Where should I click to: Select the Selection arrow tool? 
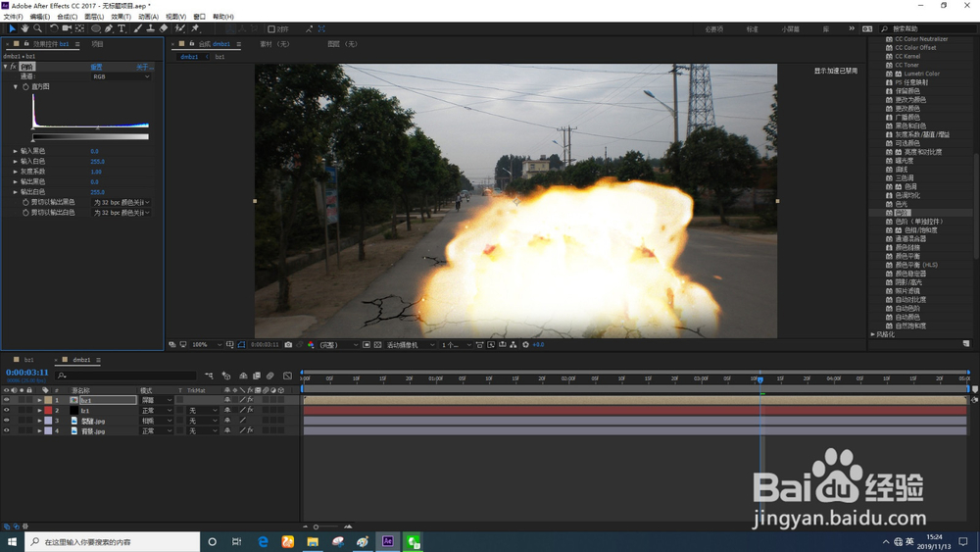pos(12,28)
